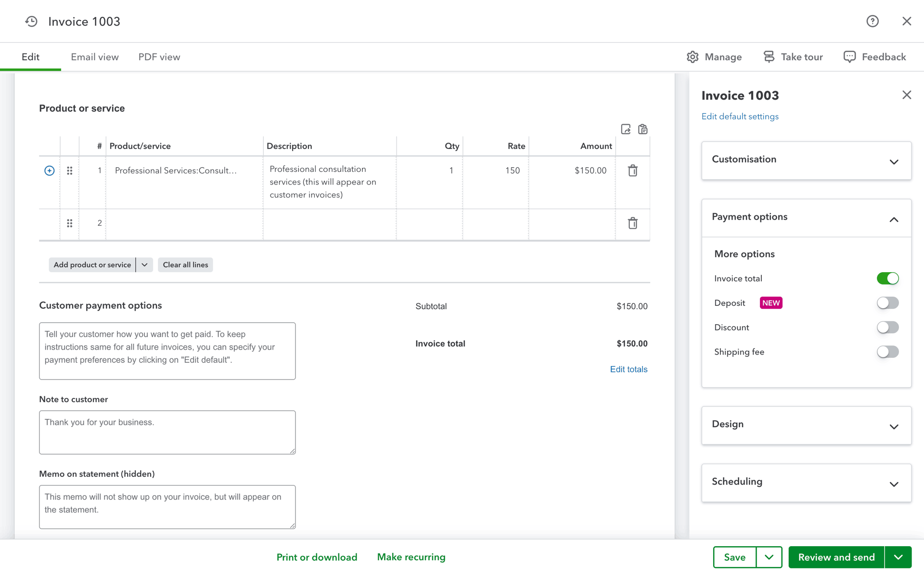
Task: Switch to the Email view tab
Action: coord(95,57)
